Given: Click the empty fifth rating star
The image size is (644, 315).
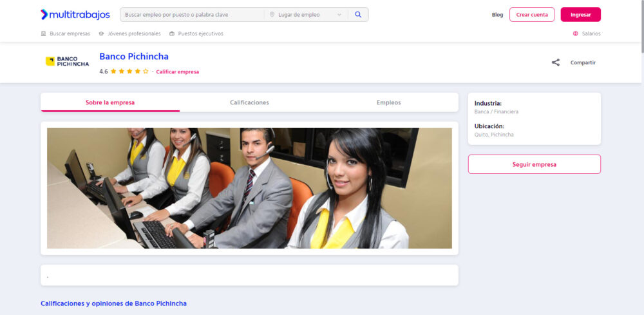Looking at the screenshot, I should (146, 72).
